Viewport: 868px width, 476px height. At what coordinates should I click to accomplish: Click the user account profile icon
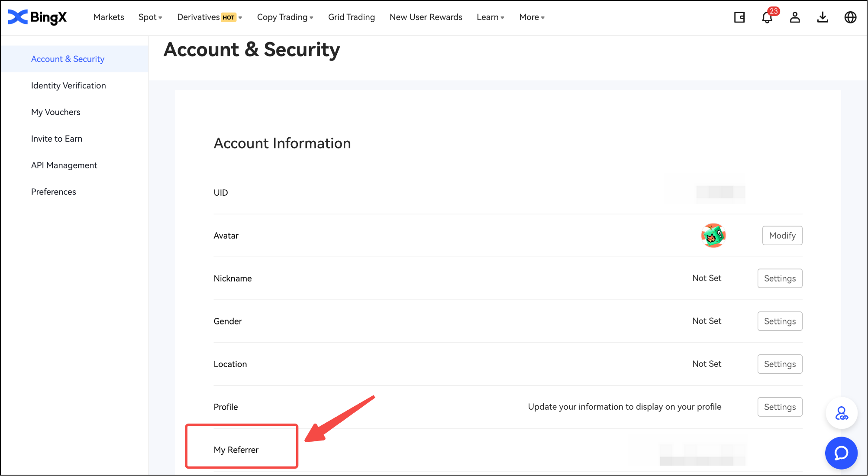coord(795,18)
